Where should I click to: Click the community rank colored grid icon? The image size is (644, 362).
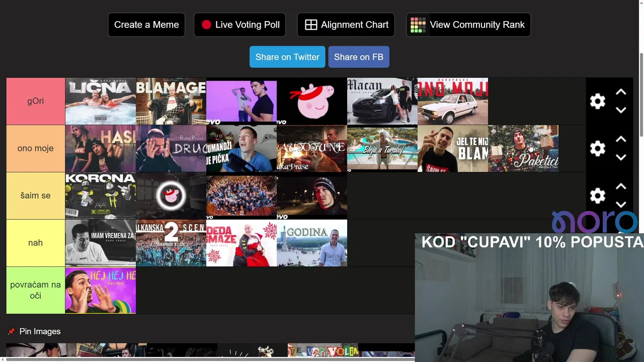(x=418, y=25)
